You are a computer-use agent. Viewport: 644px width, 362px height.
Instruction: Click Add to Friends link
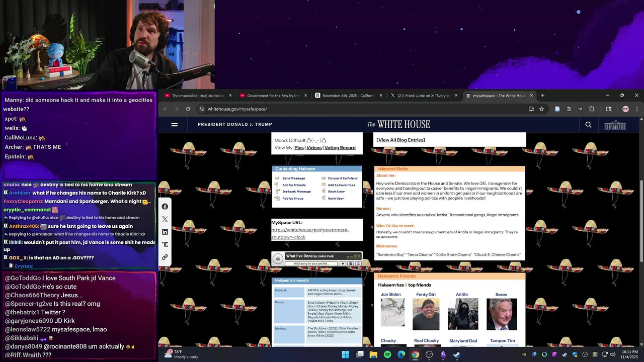(294, 185)
